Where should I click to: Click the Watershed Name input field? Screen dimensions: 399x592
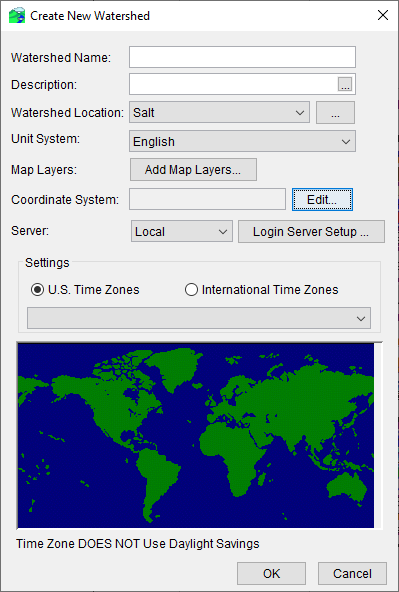click(x=242, y=57)
